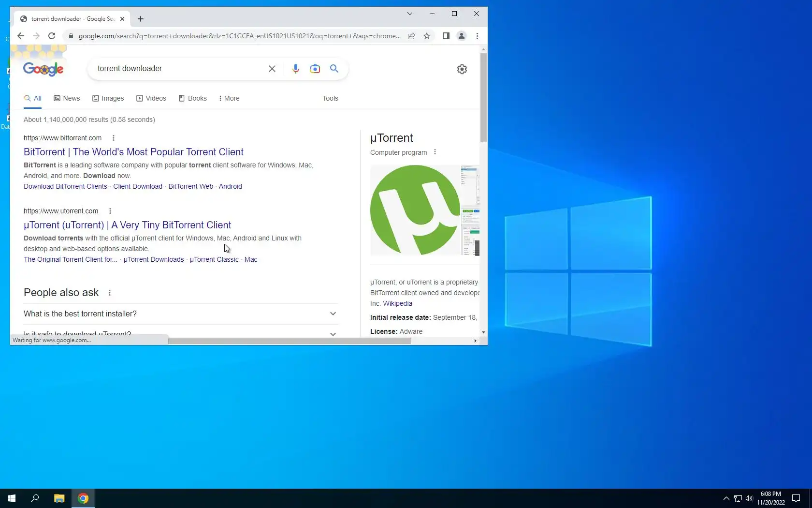Open a new tab with the plus button
Image resolution: width=812 pixels, height=508 pixels.
[141, 19]
